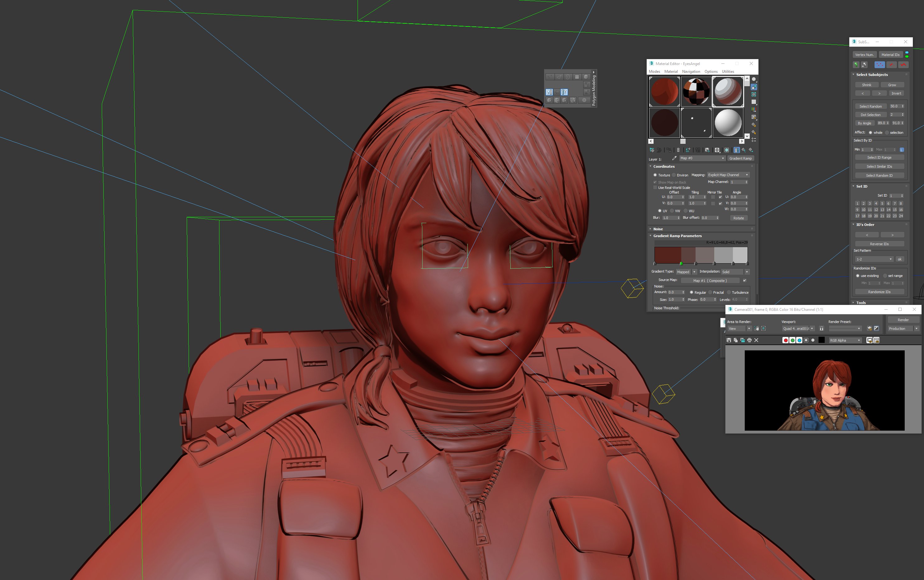Print the rendered image
The image size is (924, 580).
pos(749,340)
